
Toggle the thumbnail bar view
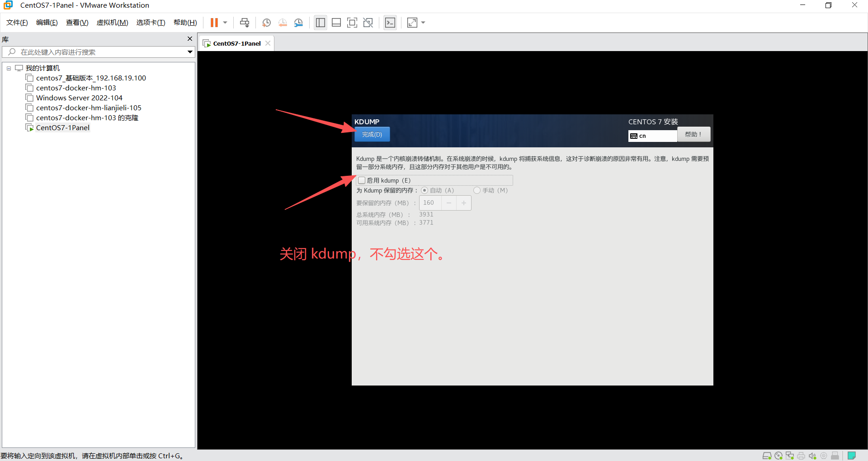pos(336,23)
